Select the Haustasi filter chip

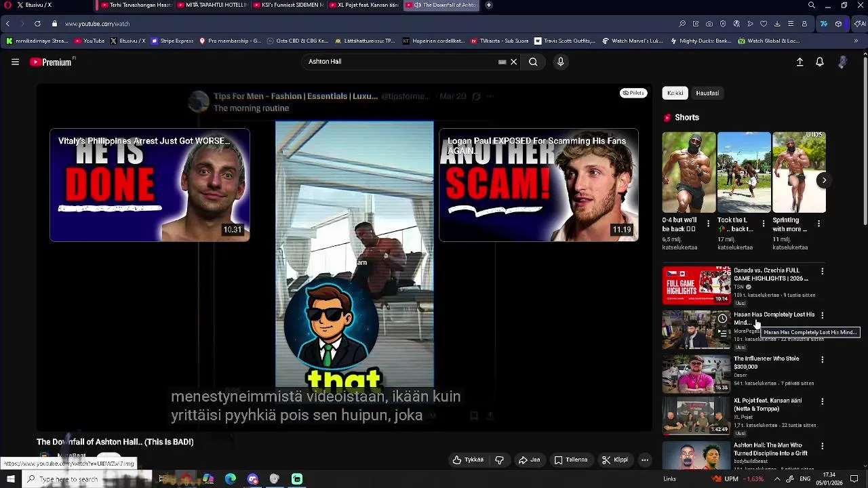coord(707,93)
